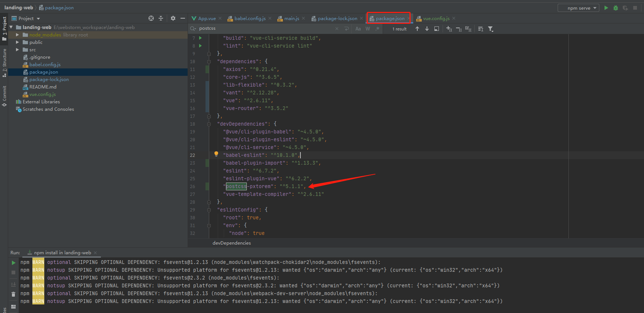Screen dimensions: 644x313
Task: Collapse all nodes in Project panel
Action: [x=161, y=18]
